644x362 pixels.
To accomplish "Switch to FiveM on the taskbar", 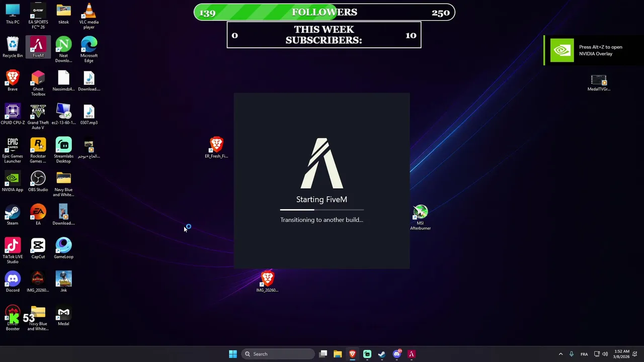I will [412, 354].
